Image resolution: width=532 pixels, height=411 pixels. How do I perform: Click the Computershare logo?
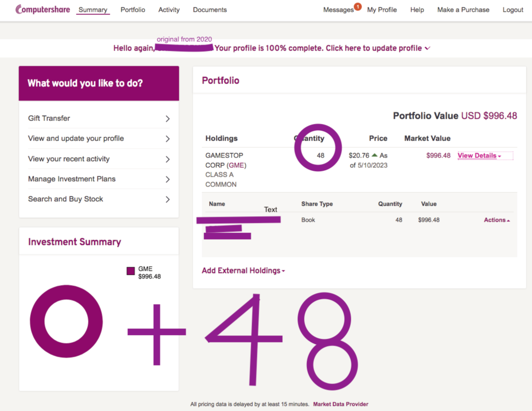(x=43, y=9)
